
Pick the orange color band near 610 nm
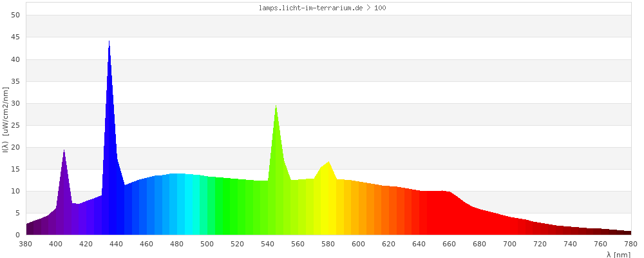tap(374, 212)
